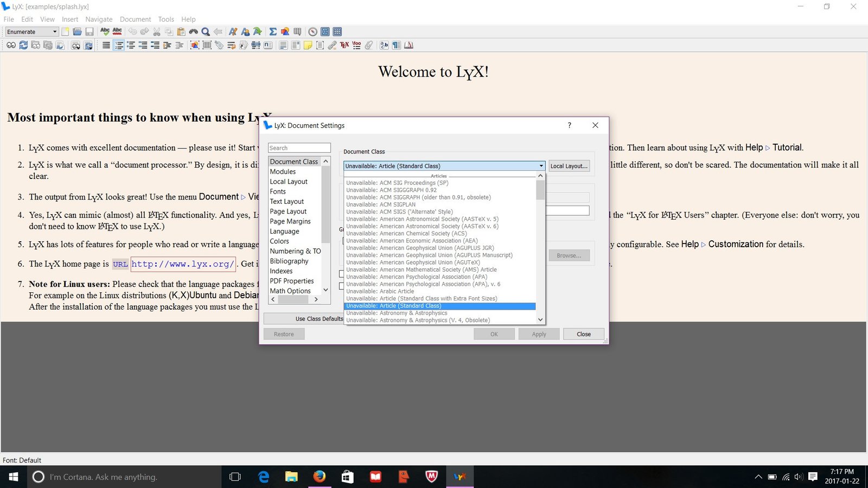The height and width of the screenshot is (488, 868).
Task: Select Page Margins settings category
Action: [x=290, y=221]
